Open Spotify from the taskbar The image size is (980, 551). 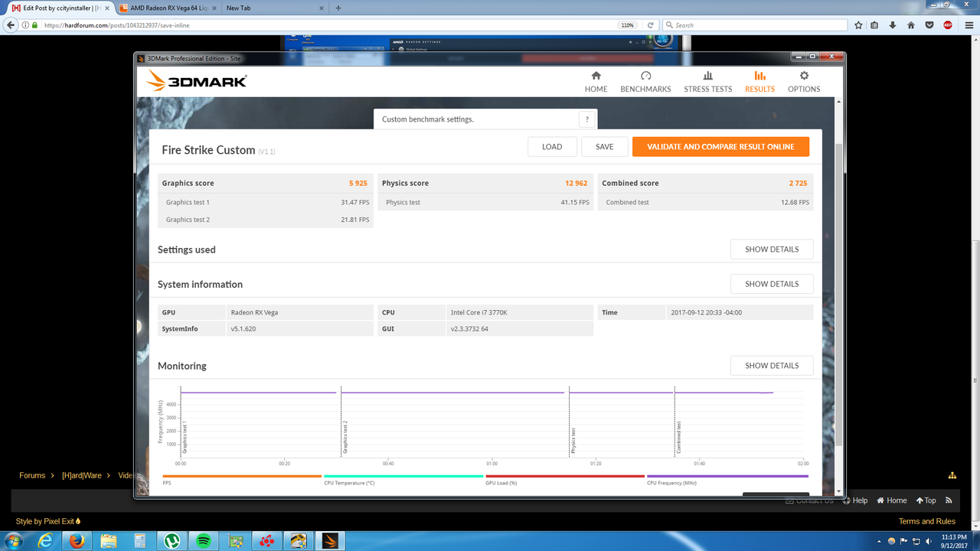[x=204, y=540]
